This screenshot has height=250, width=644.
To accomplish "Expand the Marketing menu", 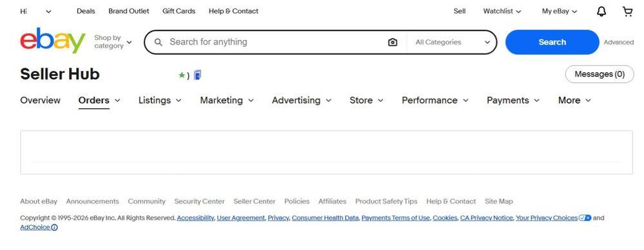I will pyautogui.click(x=227, y=101).
